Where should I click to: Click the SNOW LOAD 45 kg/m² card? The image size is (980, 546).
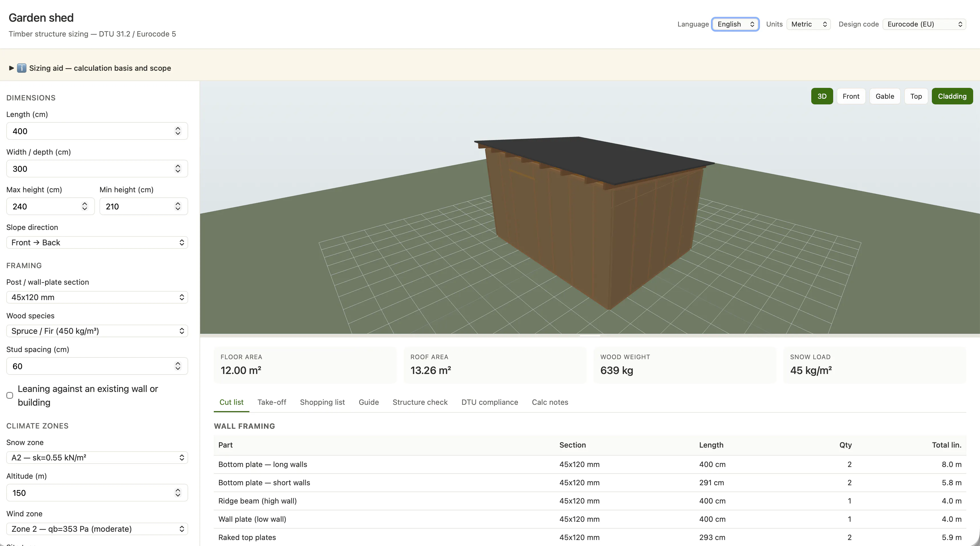(875, 365)
